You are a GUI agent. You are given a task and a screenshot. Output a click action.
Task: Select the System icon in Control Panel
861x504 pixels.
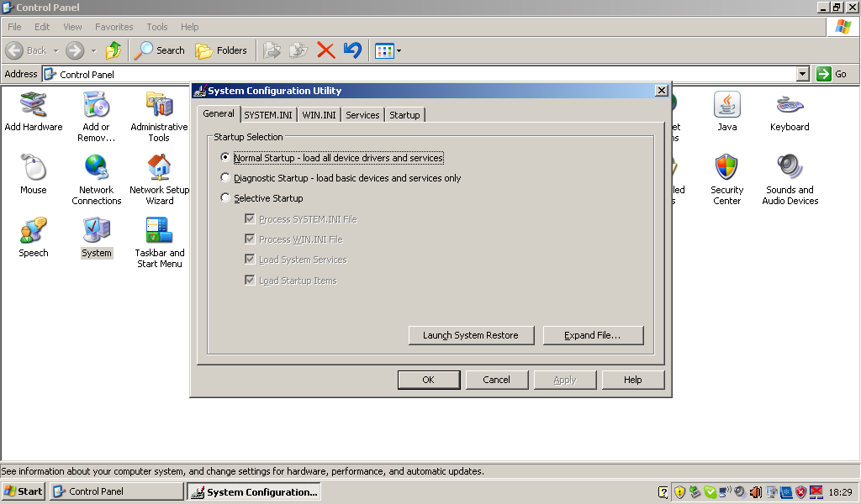point(96,238)
